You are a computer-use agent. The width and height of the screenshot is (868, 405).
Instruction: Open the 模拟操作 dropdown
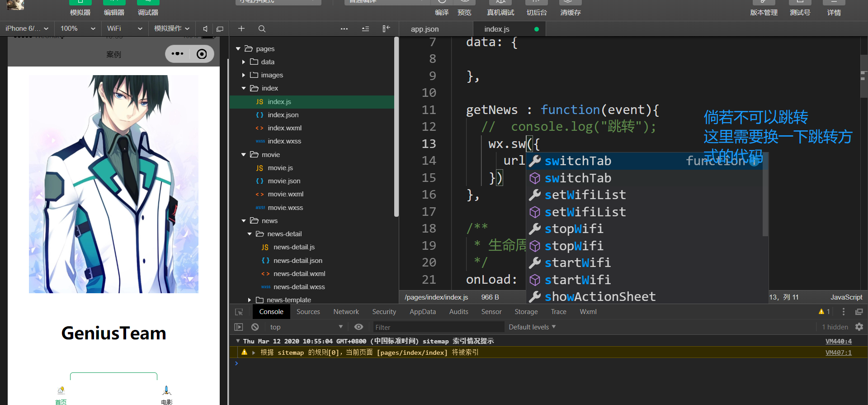point(172,29)
